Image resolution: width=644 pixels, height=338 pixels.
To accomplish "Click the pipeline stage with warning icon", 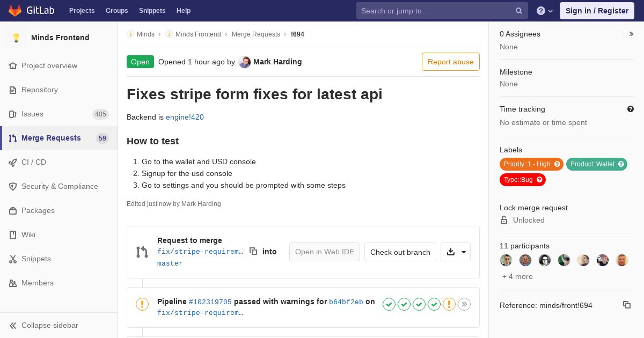I will (449, 304).
